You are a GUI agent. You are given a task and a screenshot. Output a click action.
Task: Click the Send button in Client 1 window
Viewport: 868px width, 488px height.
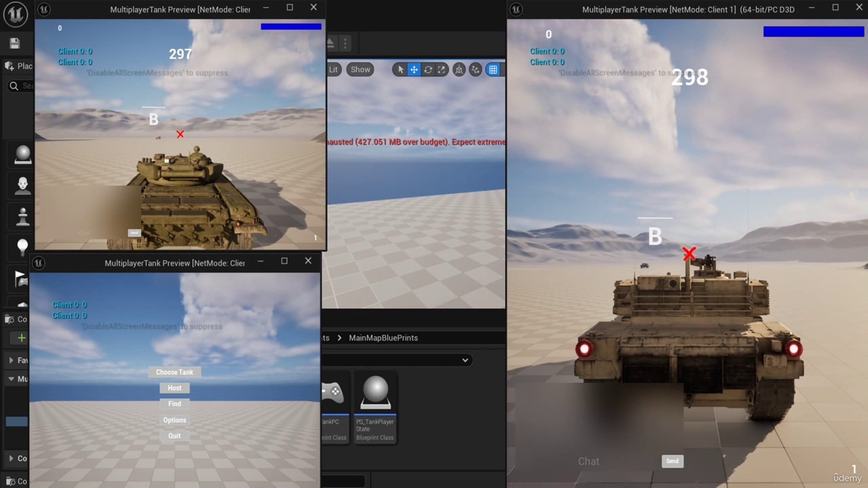coord(672,461)
